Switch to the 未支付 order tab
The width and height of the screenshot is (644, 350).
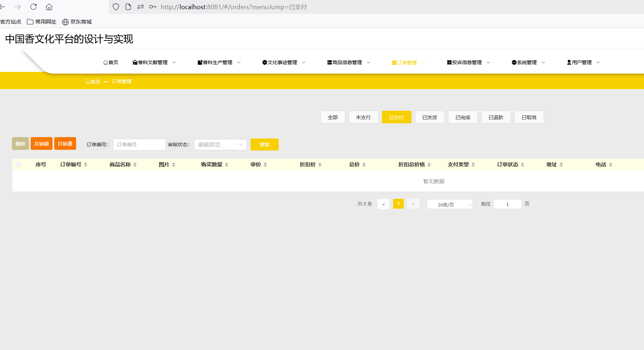tap(363, 117)
